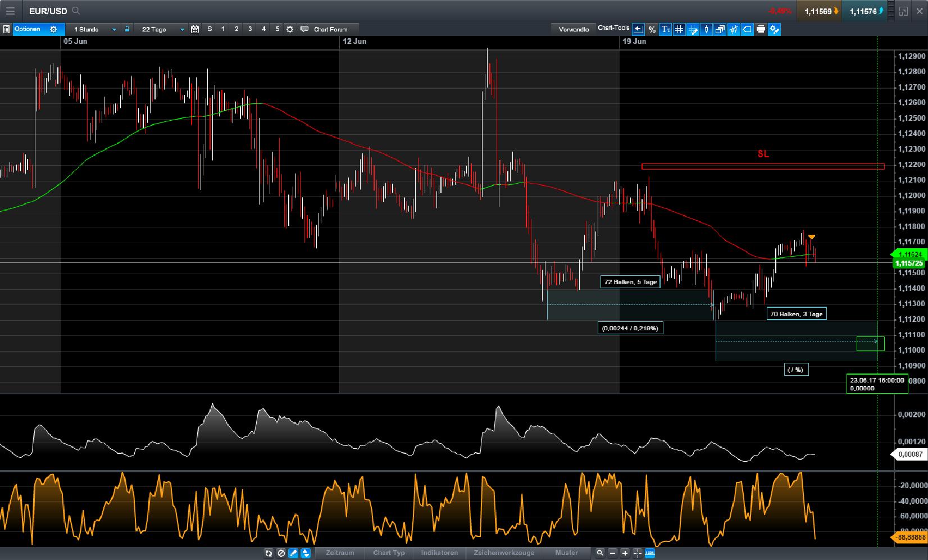Open the calendar date picker icon
This screenshot has width=928, height=560.
point(195,29)
